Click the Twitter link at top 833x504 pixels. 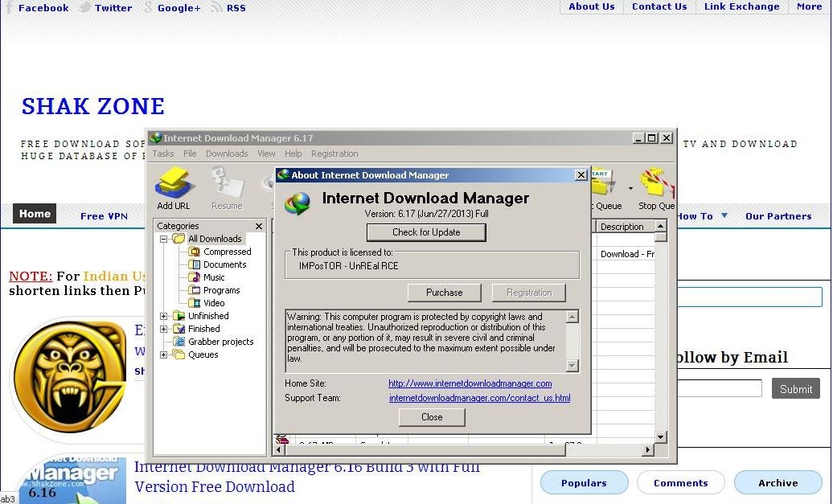pyautogui.click(x=113, y=8)
